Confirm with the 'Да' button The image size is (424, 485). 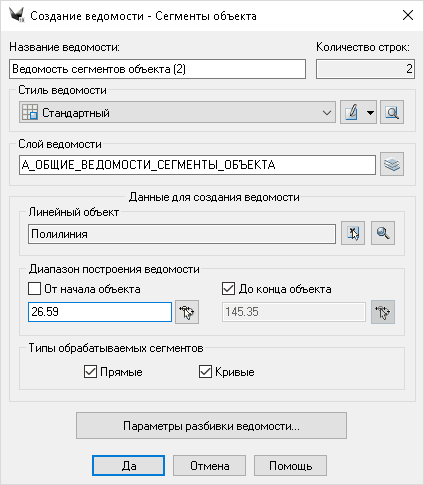click(x=129, y=466)
